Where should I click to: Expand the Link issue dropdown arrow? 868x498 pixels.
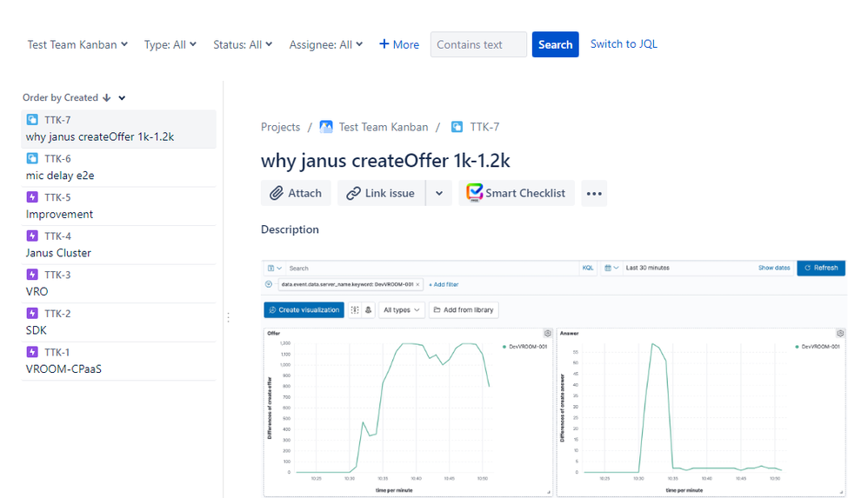click(439, 193)
